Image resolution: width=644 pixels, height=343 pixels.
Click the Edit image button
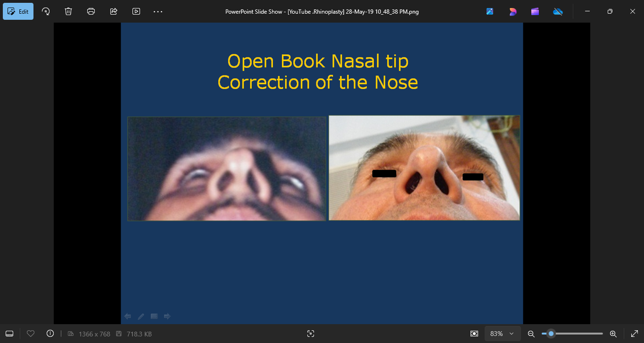18,11
